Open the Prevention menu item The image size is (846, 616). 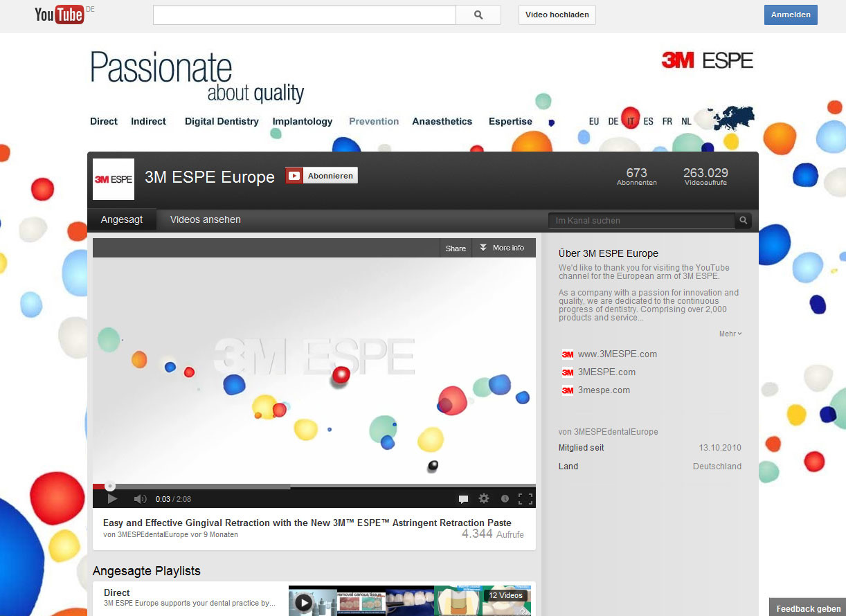tap(374, 121)
